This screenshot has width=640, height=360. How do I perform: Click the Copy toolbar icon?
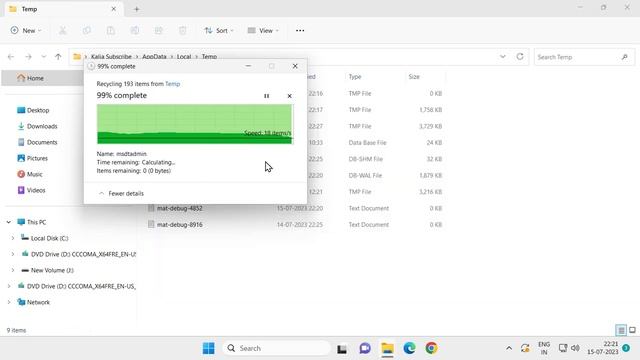87,31
